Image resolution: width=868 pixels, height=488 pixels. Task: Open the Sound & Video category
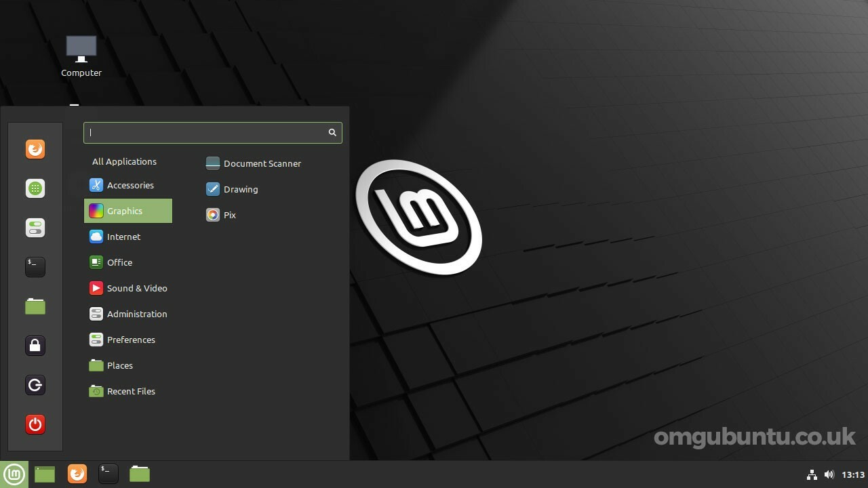tap(137, 288)
